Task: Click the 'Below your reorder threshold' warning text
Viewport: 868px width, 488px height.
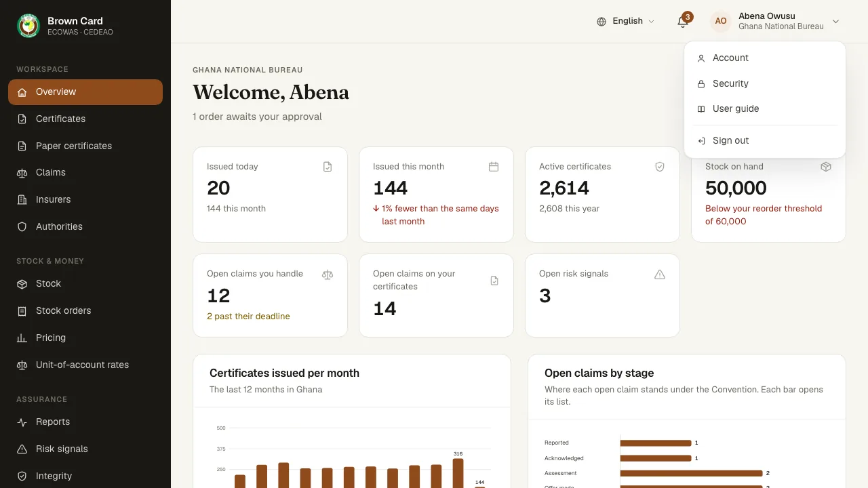Action: coord(764,215)
